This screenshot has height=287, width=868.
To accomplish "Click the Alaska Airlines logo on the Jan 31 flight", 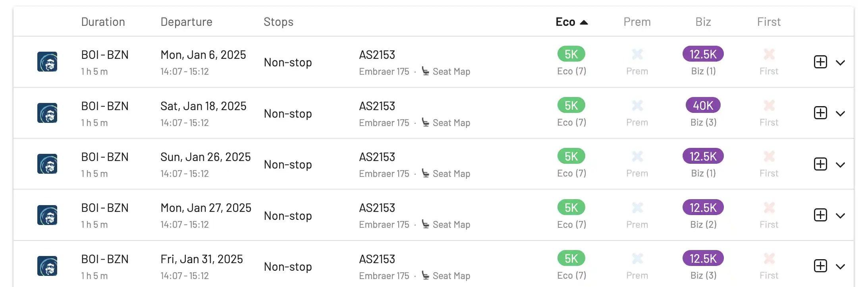I will pyautogui.click(x=47, y=266).
